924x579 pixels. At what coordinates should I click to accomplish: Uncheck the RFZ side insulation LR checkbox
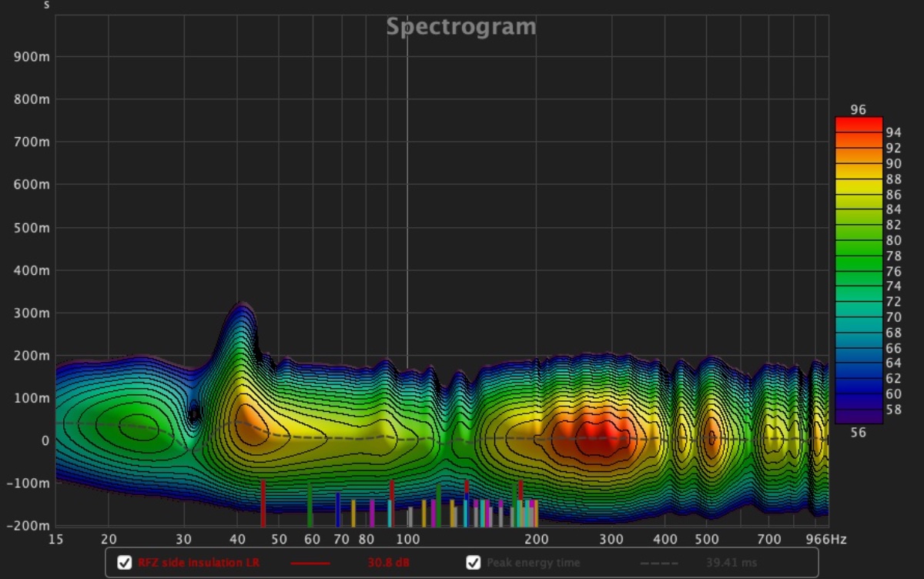pyautogui.click(x=124, y=563)
